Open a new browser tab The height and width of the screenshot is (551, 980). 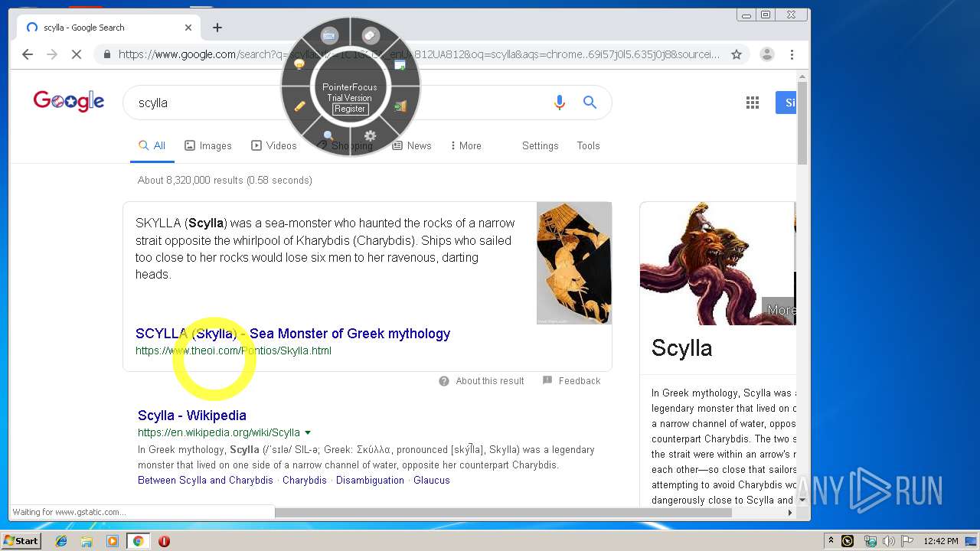click(x=217, y=28)
